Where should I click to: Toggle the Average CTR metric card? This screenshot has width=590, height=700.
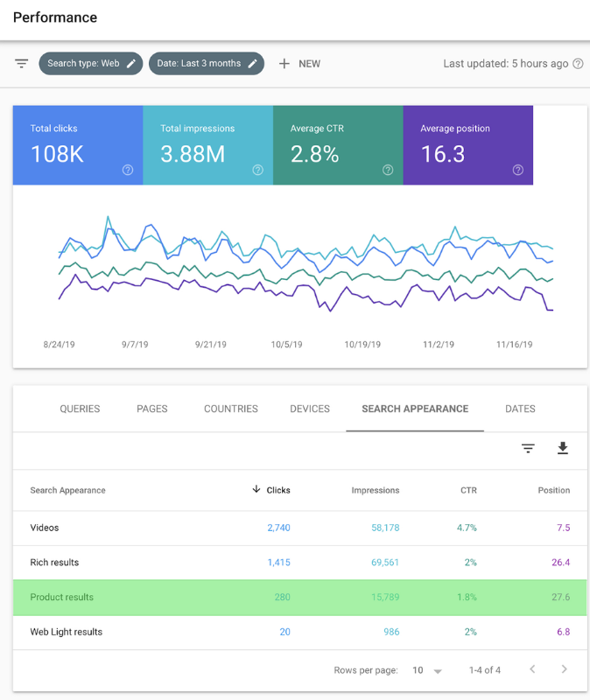(338, 145)
